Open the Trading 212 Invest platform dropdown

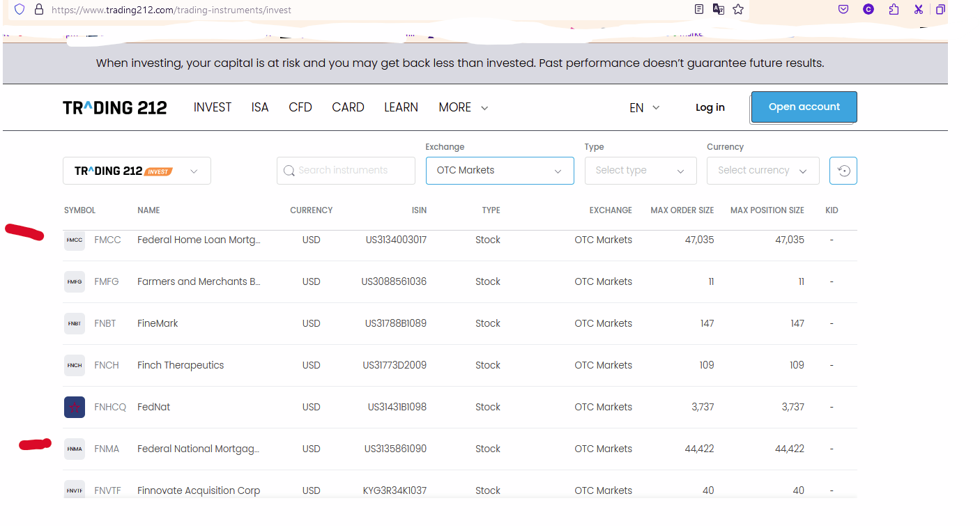pyautogui.click(x=137, y=171)
